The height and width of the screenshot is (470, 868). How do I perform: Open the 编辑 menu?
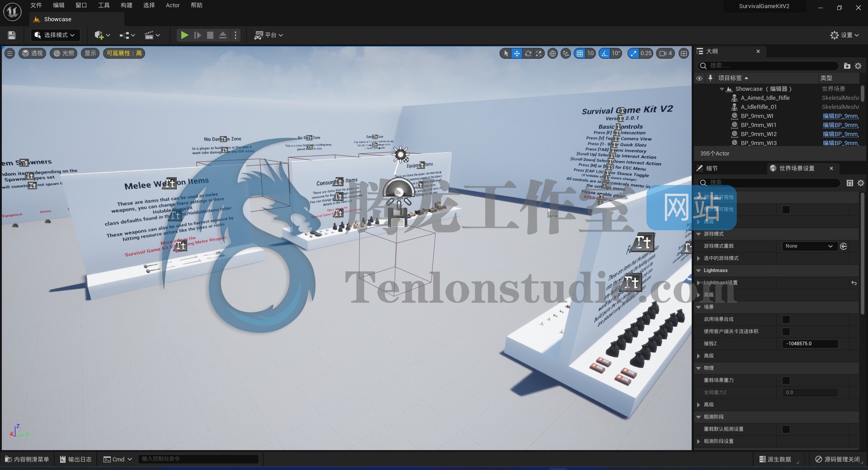point(59,5)
